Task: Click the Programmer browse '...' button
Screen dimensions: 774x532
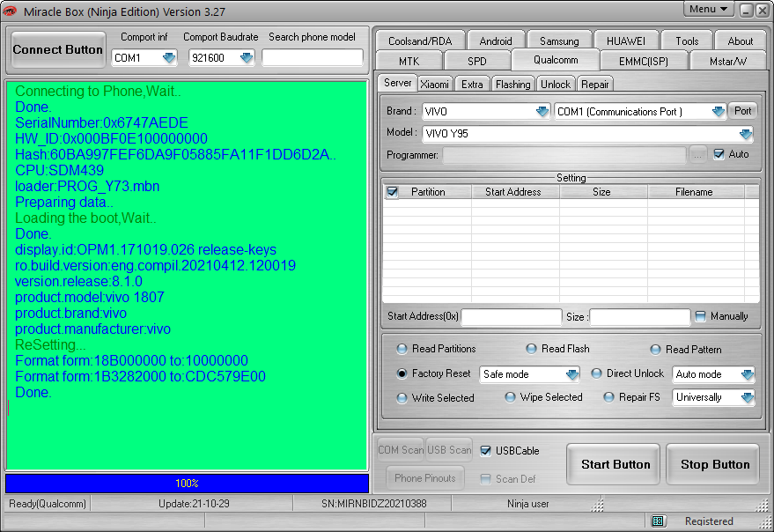Action: pyautogui.click(x=697, y=155)
